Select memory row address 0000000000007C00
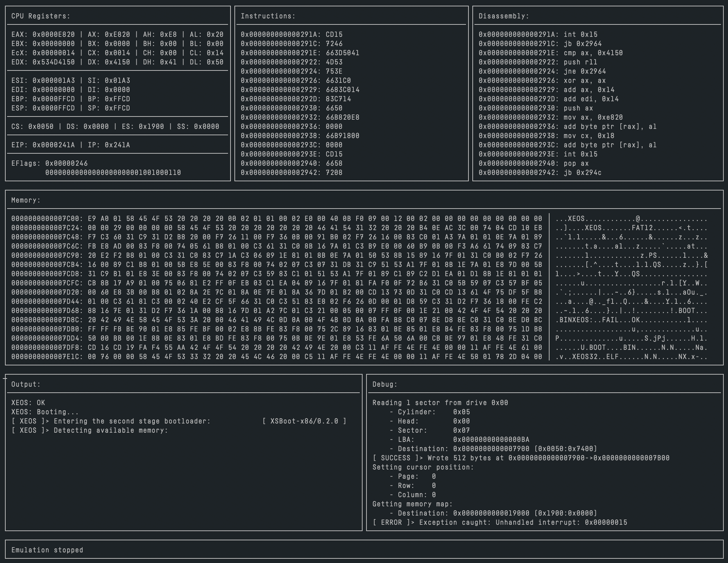The width and height of the screenshot is (728, 563). point(47,219)
